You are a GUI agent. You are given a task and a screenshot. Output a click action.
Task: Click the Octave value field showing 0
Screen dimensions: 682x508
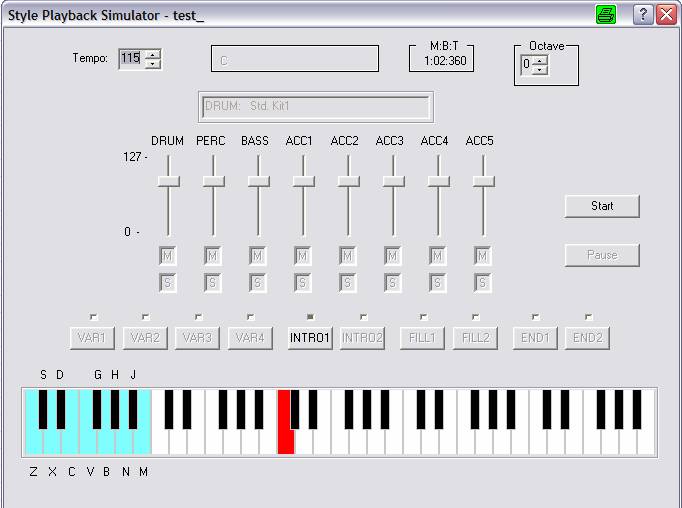tap(526, 65)
